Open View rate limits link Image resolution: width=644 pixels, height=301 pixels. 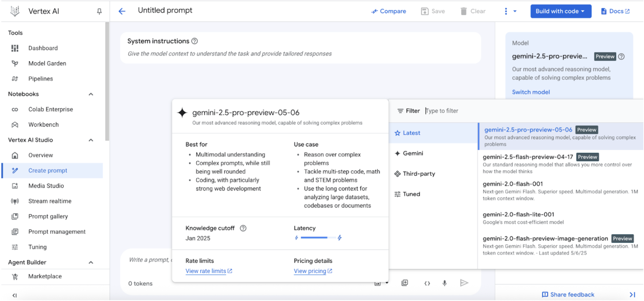[x=209, y=271]
